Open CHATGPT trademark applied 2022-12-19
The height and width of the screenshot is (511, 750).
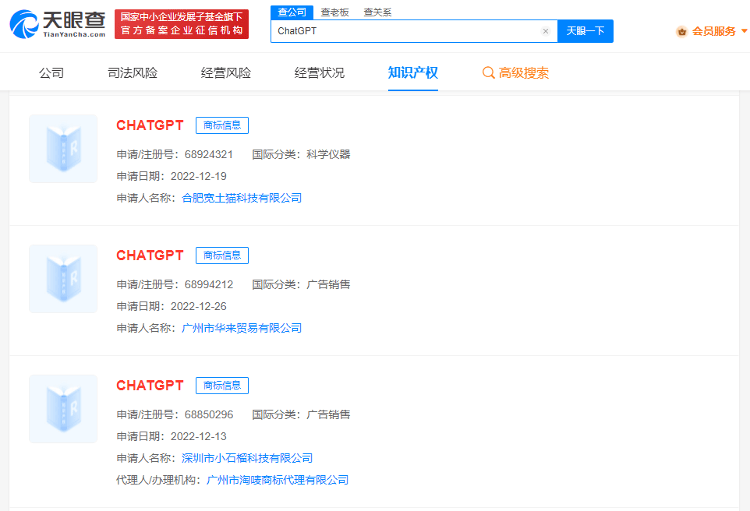pyautogui.click(x=150, y=125)
